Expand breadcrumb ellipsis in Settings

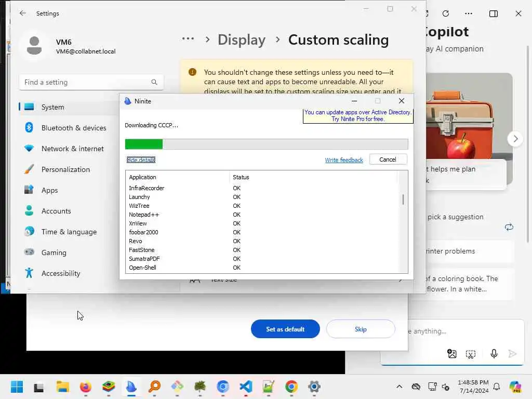click(188, 39)
